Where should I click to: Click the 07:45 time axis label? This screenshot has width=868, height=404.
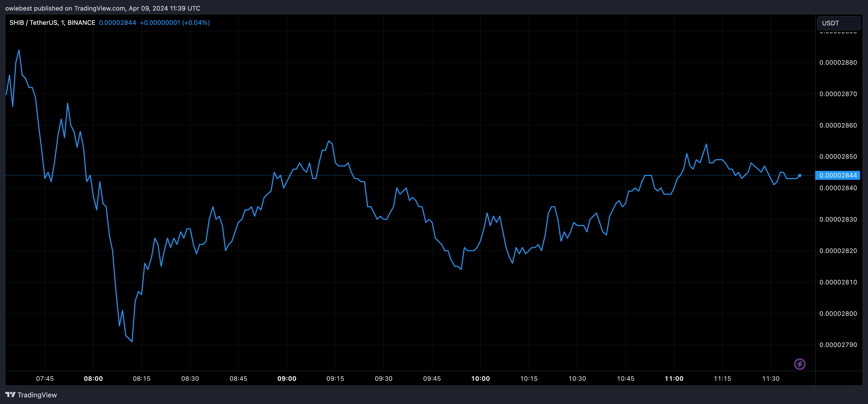click(x=45, y=378)
